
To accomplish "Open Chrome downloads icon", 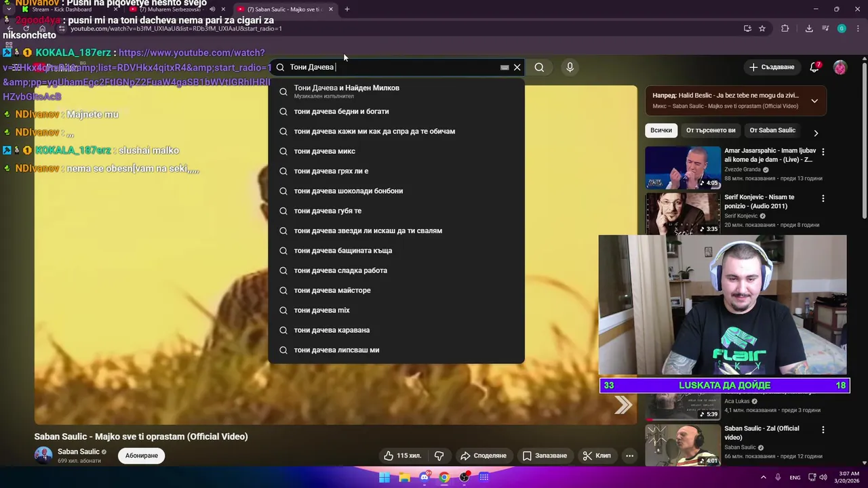I will [x=809, y=28].
